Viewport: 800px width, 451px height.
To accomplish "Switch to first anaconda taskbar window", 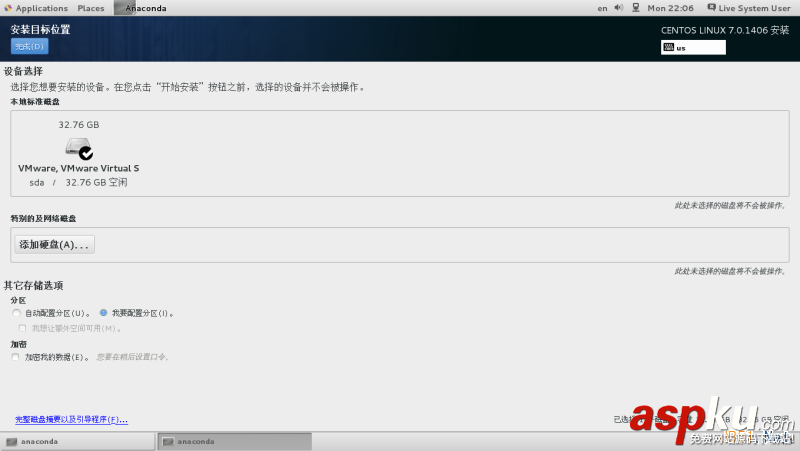I will point(78,442).
